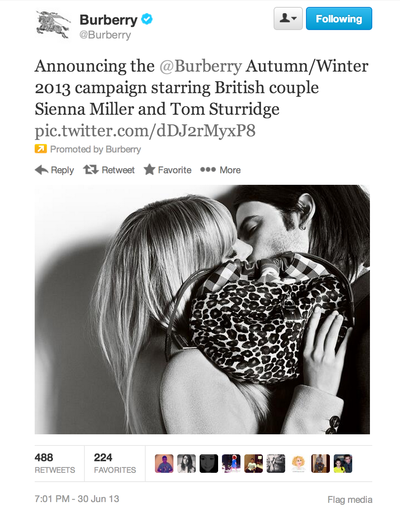Image resolution: width=400 pixels, height=509 pixels.
Task: Click the blue verified badge icon
Action: coord(147,19)
